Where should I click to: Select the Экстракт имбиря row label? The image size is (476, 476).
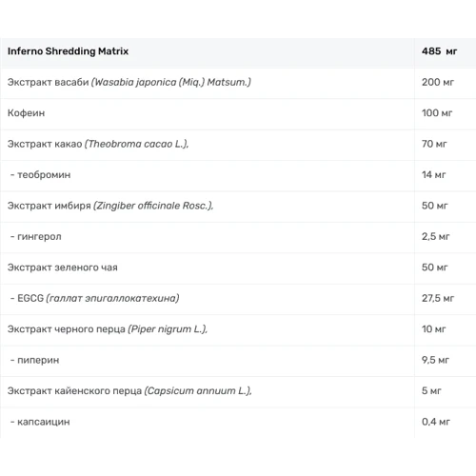click(x=110, y=206)
